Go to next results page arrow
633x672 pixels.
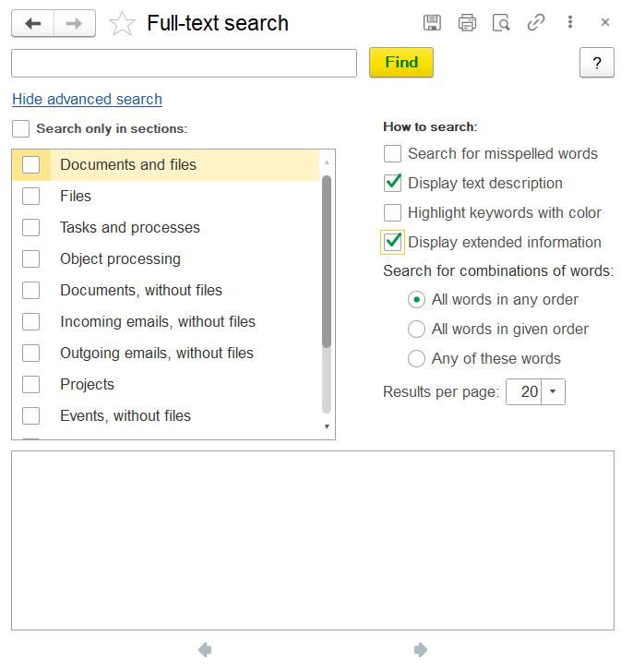pos(421,650)
